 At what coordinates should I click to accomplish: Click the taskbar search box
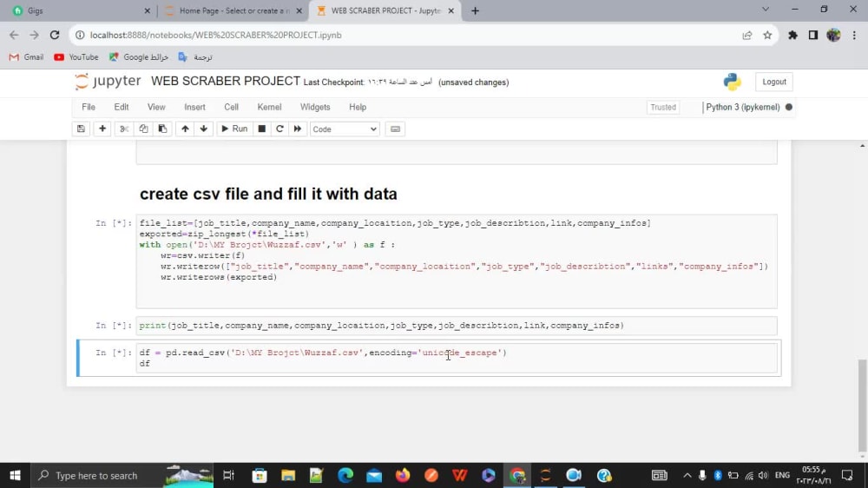[122, 475]
